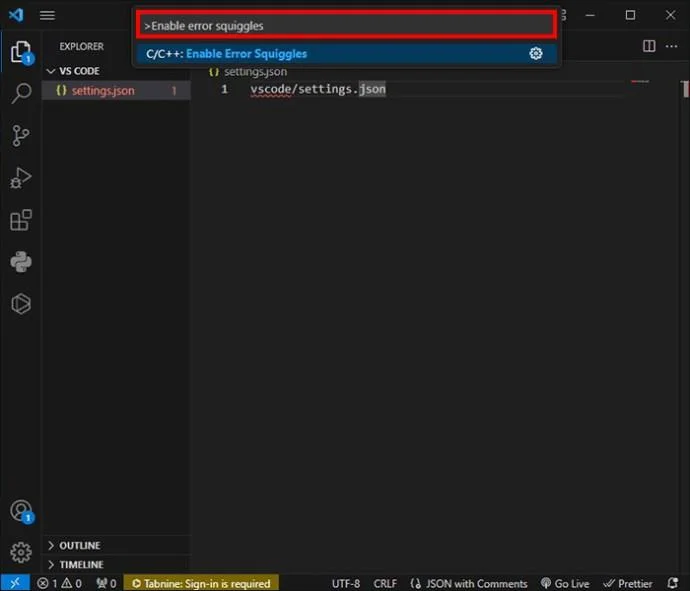Configure keybinding gear for Enable Error Squiggles
690x591 pixels.
[536, 54]
